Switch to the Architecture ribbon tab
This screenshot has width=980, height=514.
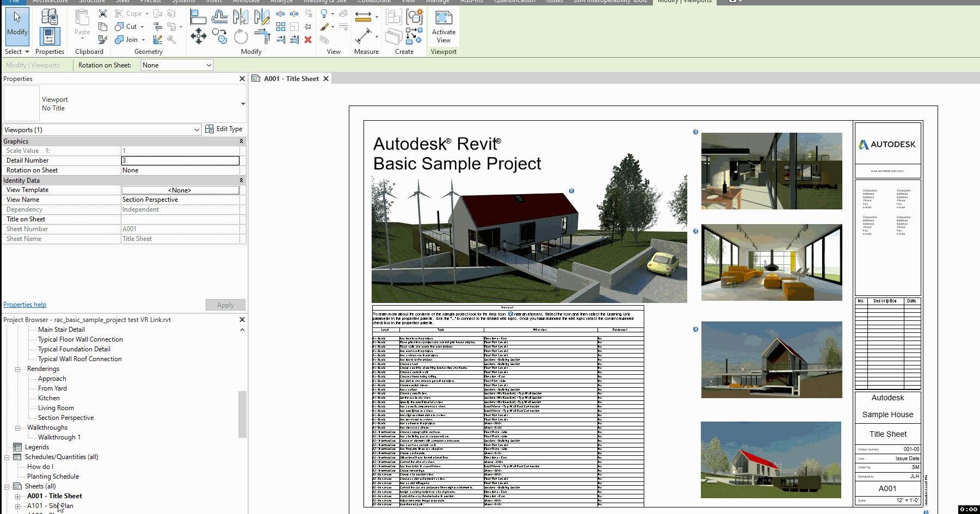pos(50,2)
